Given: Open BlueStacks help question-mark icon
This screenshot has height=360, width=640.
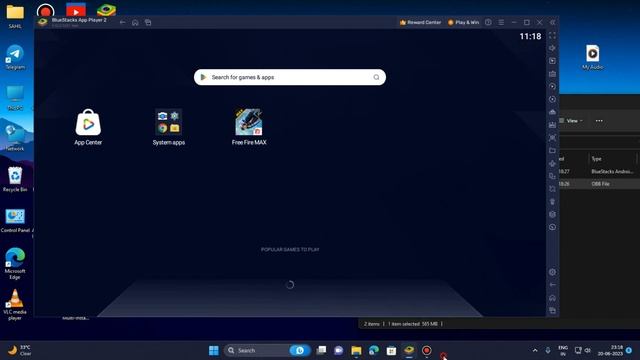Looking at the screenshot, I should [x=488, y=22].
